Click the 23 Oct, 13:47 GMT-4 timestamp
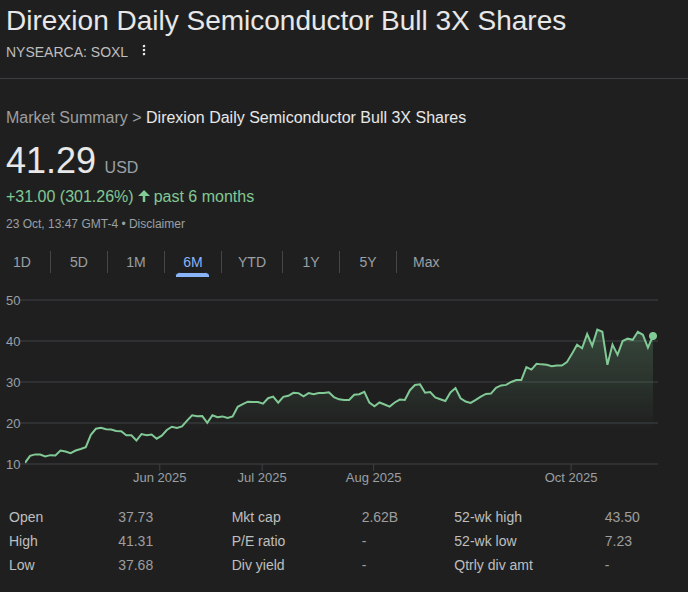The height and width of the screenshot is (592, 688). click(62, 224)
